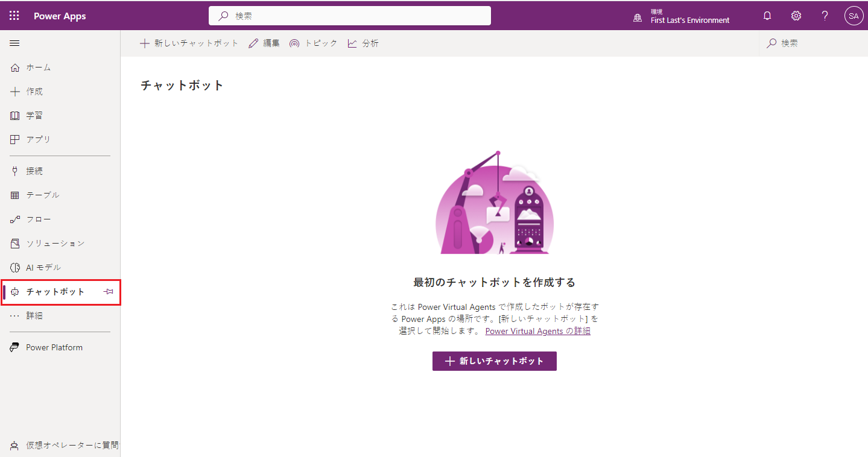Image resolution: width=868 pixels, height=457 pixels.
Task: Click the アプリ apps icon
Action: pyautogui.click(x=16, y=139)
